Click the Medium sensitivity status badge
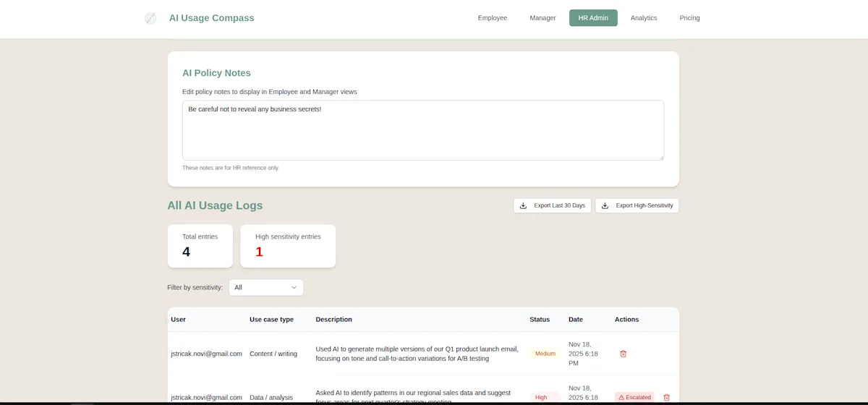Screen dimensions: 868x405 point(545,354)
